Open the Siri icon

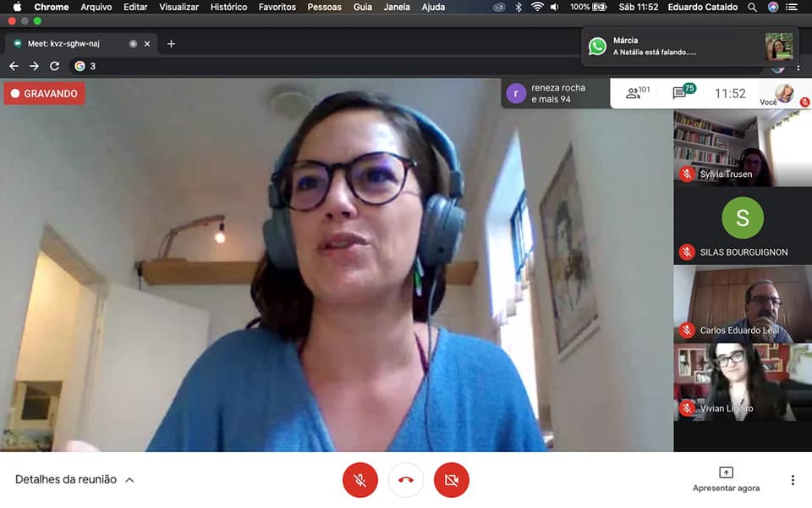click(772, 7)
